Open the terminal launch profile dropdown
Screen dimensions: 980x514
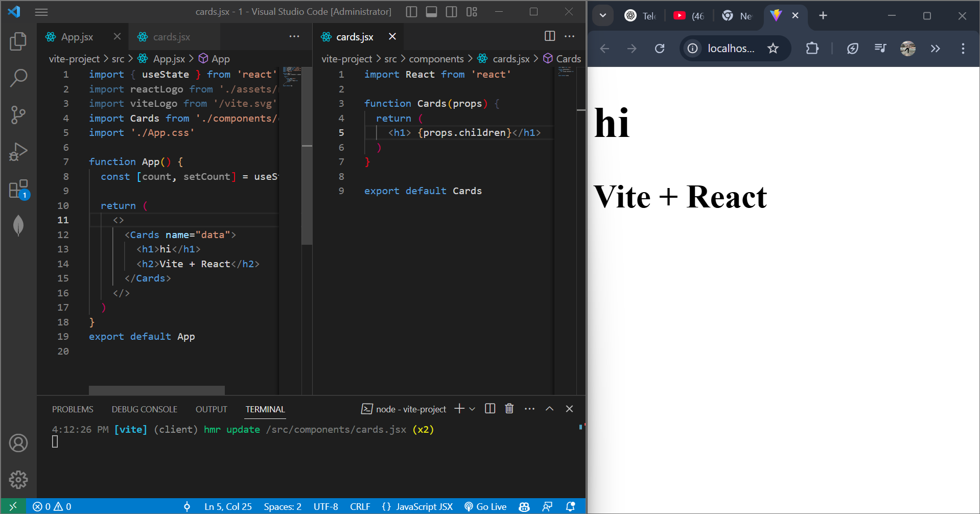pos(472,409)
